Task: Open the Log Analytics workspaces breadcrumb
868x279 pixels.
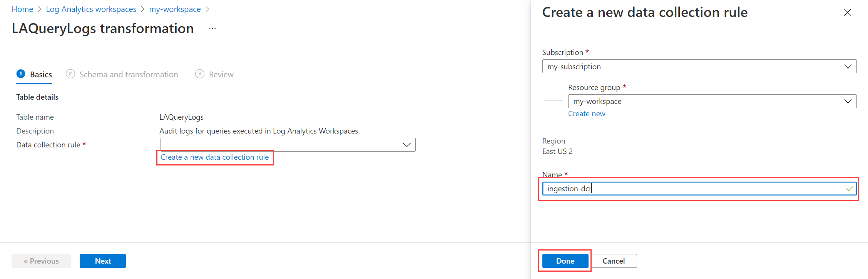Action: coord(91,9)
